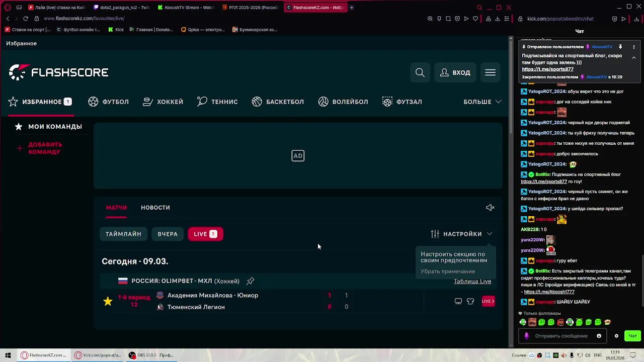Viewport: 644px width, 362px height.
Task: Select the ТАЙМЛАЙН filter
Action: pyautogui.click(x=123, y=234)
